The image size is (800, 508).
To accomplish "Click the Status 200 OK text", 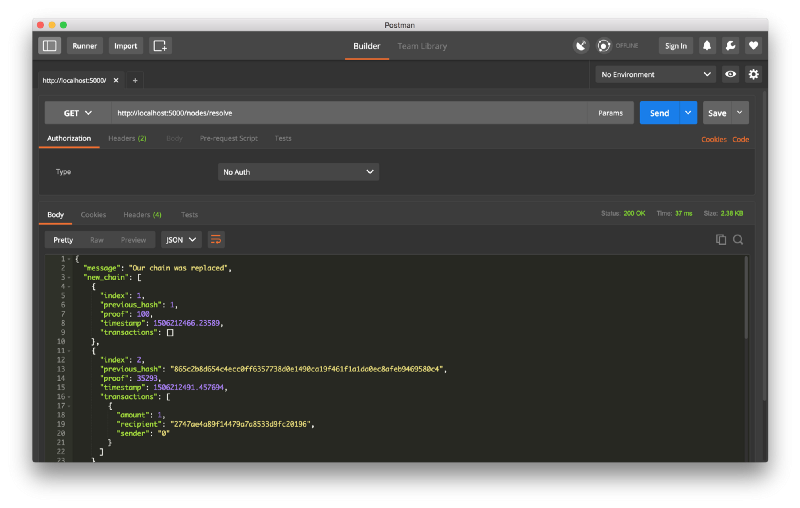I will point(623,213).
